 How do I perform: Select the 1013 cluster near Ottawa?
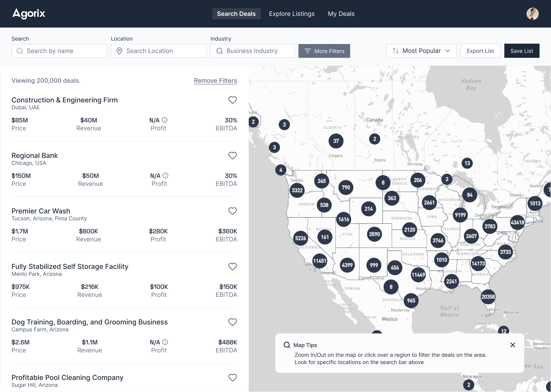(x=535, y=203)
